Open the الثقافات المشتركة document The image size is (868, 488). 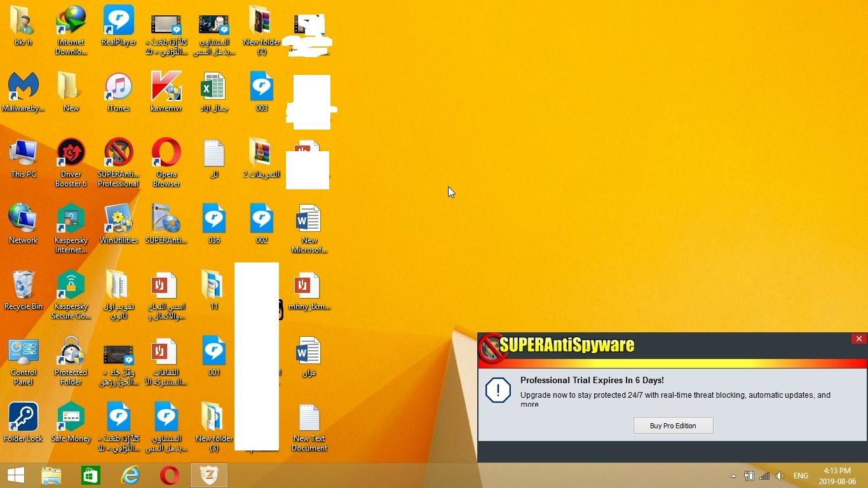(166, 361)
